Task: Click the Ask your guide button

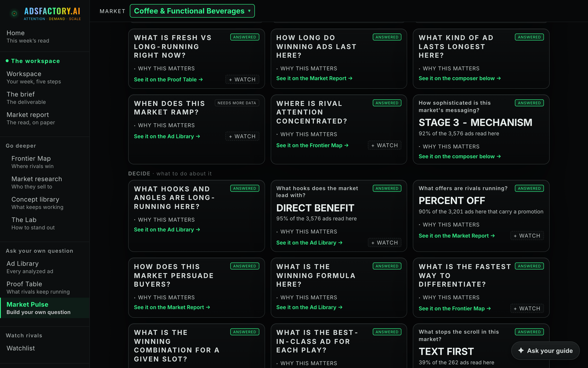Action: pos(545,351)
